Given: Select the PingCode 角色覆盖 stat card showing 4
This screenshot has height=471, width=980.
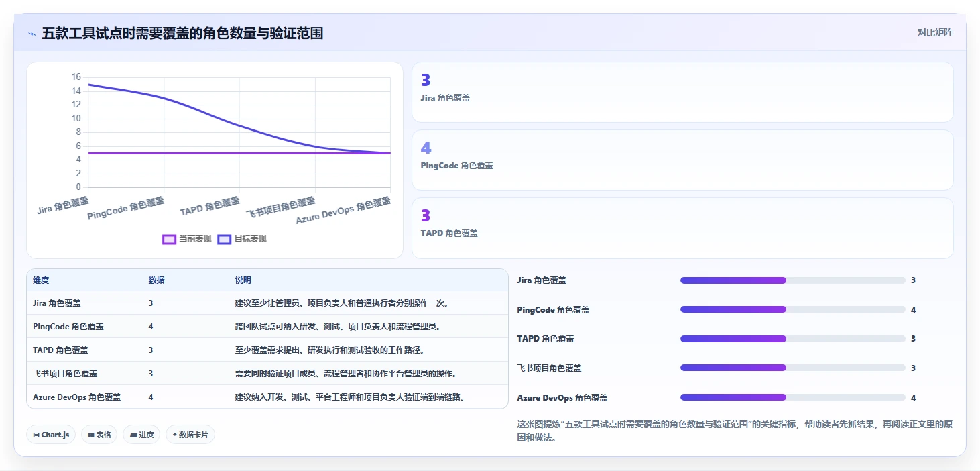Looking at the screenshot, I should pos(682,160).
